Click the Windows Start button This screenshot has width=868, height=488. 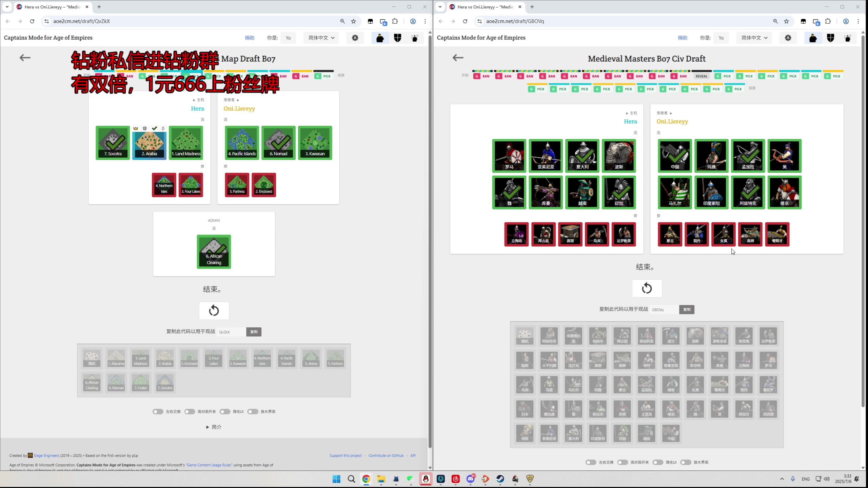point(336,479)
